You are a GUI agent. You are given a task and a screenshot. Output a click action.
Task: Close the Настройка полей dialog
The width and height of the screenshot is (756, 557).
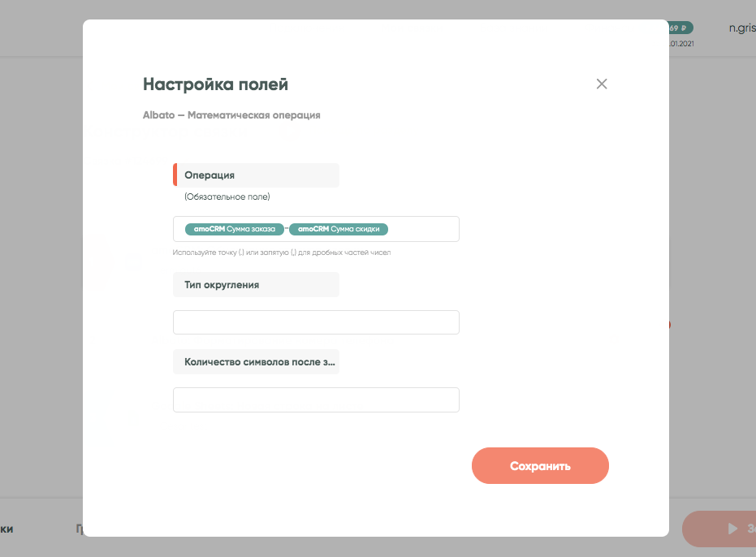[x=602, y=84]
